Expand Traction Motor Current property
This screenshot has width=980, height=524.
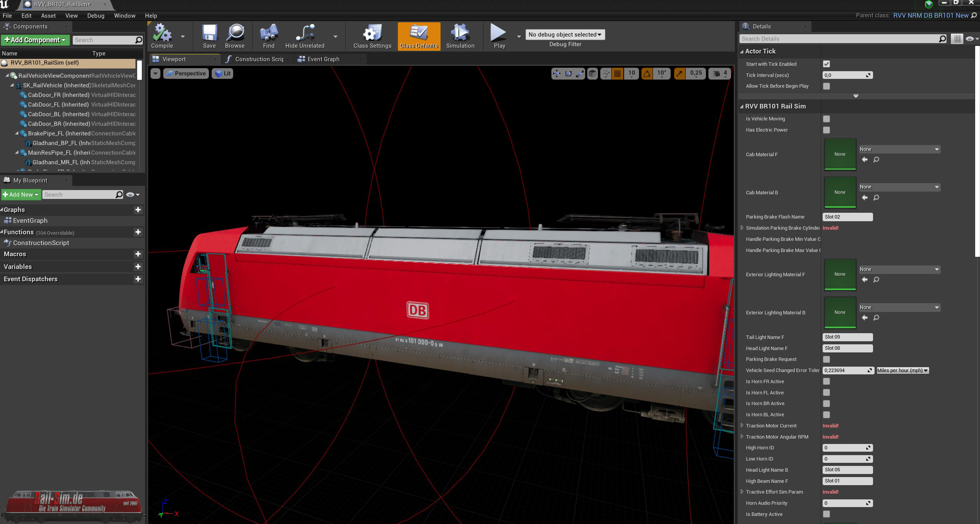pos(742,426)
